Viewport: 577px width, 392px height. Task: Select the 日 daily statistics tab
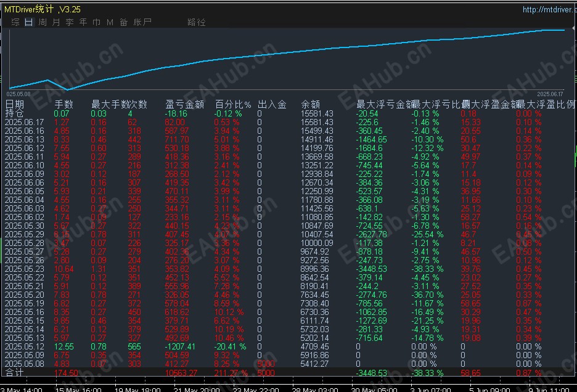pyautogui.click(x=29, y=22)
